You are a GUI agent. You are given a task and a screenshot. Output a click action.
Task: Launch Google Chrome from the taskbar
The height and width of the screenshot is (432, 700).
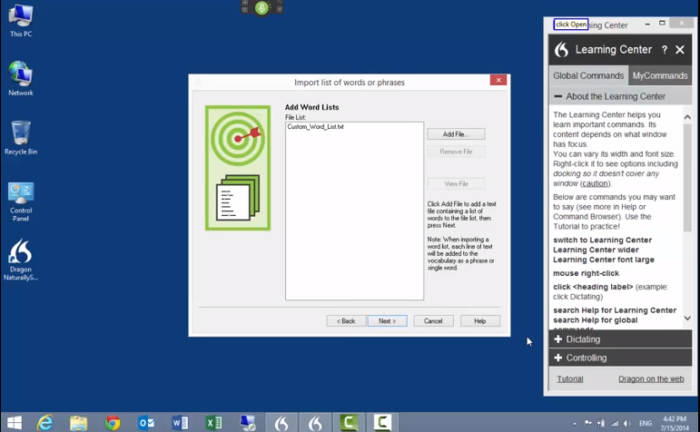112,422
